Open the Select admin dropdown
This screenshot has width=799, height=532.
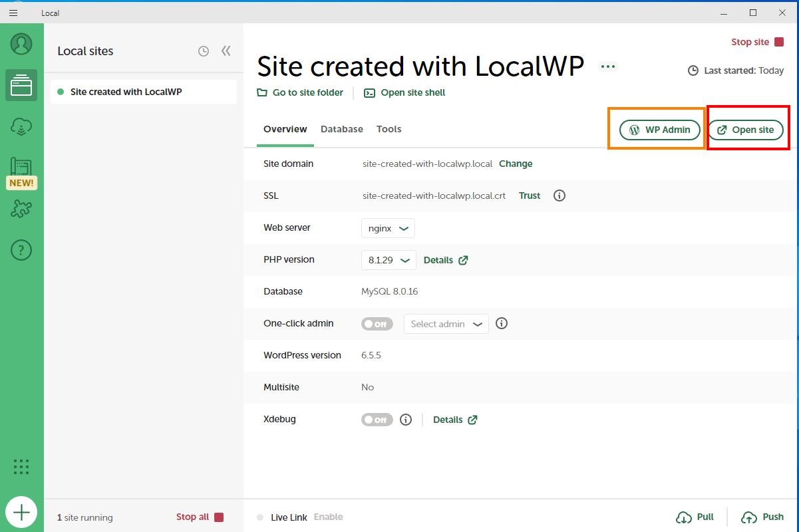pyautogui.click(x=446, y=324)
